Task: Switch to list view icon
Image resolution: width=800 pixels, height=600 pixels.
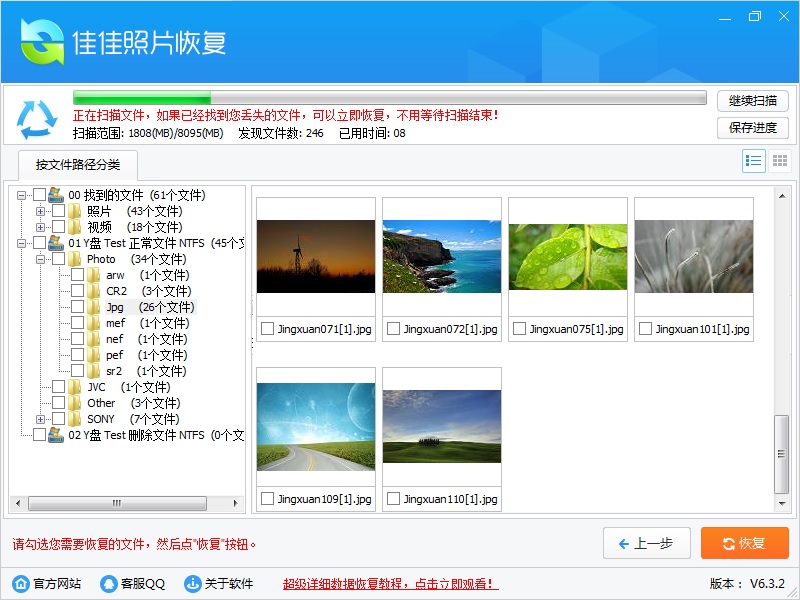Action: (x=754, y=161)
